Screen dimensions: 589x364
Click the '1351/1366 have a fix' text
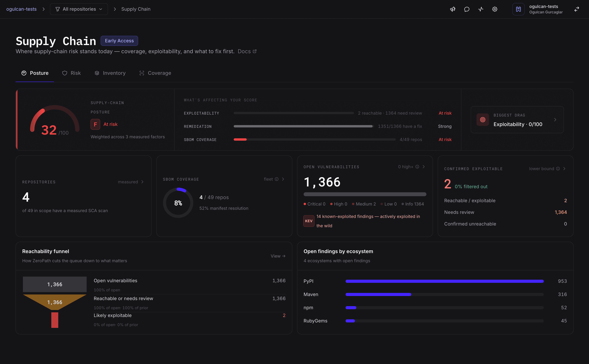tap(400, 126)
